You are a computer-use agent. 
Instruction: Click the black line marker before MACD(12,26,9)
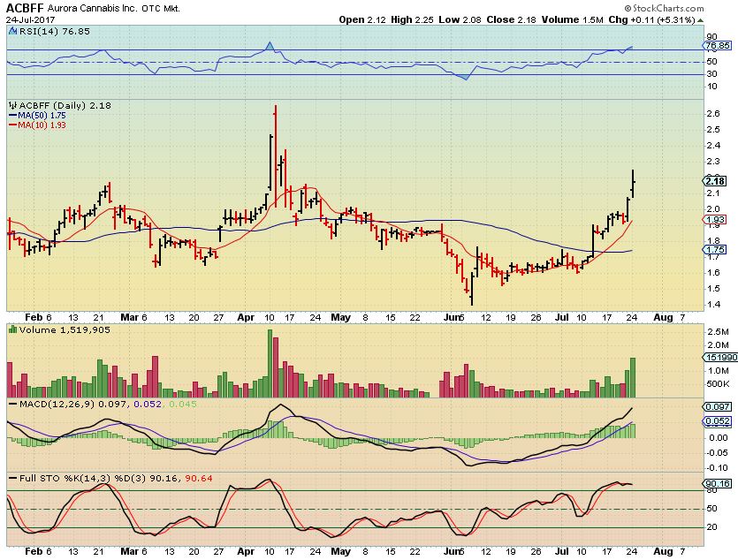pos(12,405)
